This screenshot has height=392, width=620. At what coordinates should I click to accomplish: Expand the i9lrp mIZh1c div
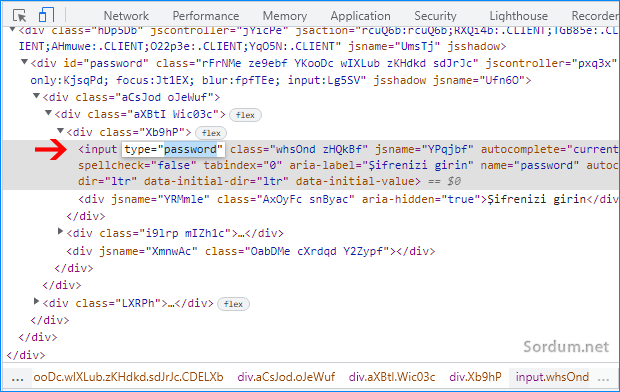60,231
